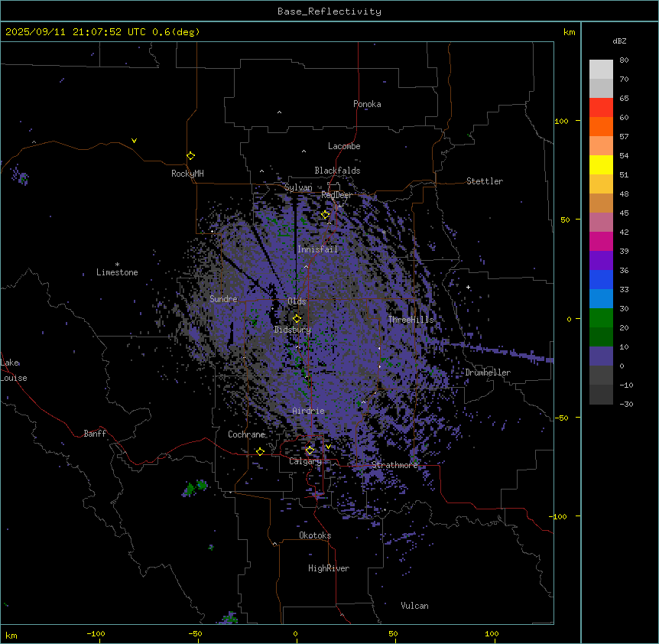The width and height of the screenshot is (659, 644).
Task: Click the Lake Louise label
Action: pos(14,370)
